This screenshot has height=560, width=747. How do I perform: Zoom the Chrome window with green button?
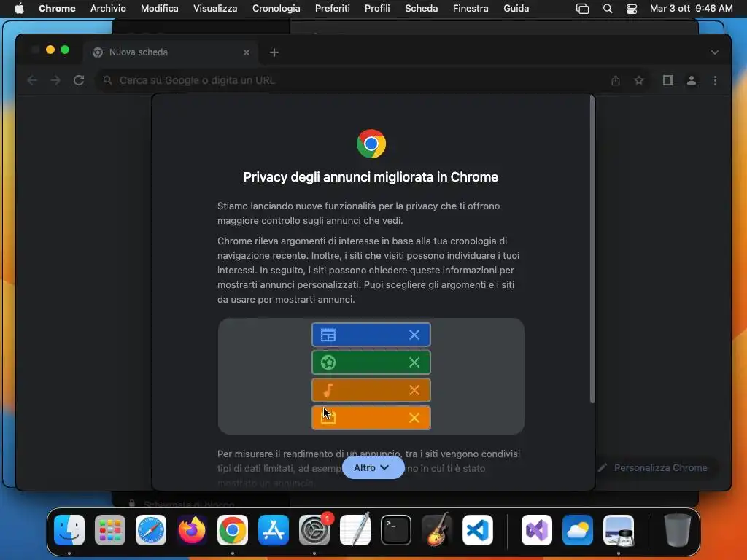(65, 50)
